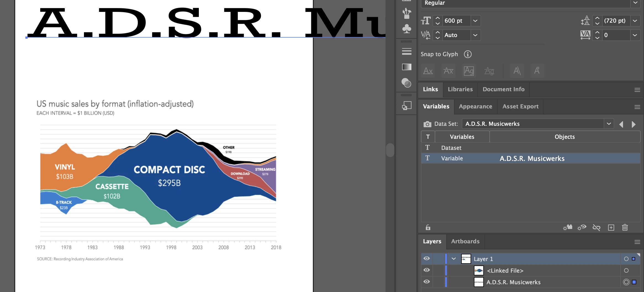Screen dimensions: 644x292
Task: Click New Variable plus icon
Action: (611, 227)
